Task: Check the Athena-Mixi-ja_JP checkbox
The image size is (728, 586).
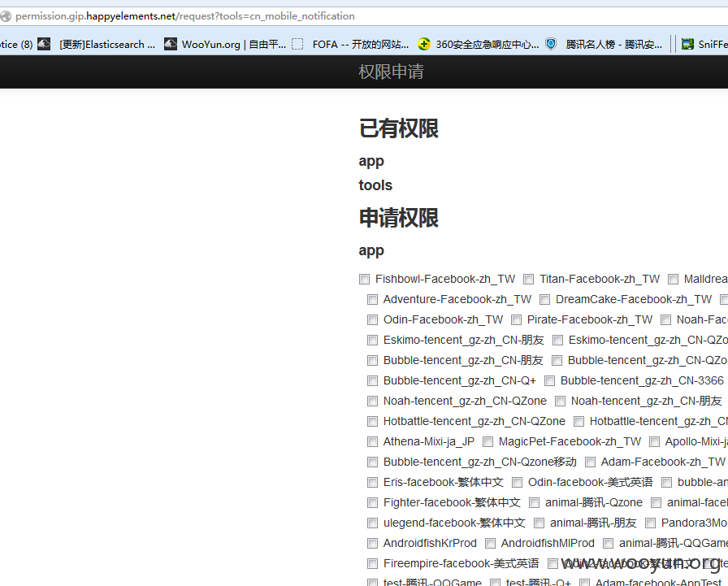Action: coord(372,441)
